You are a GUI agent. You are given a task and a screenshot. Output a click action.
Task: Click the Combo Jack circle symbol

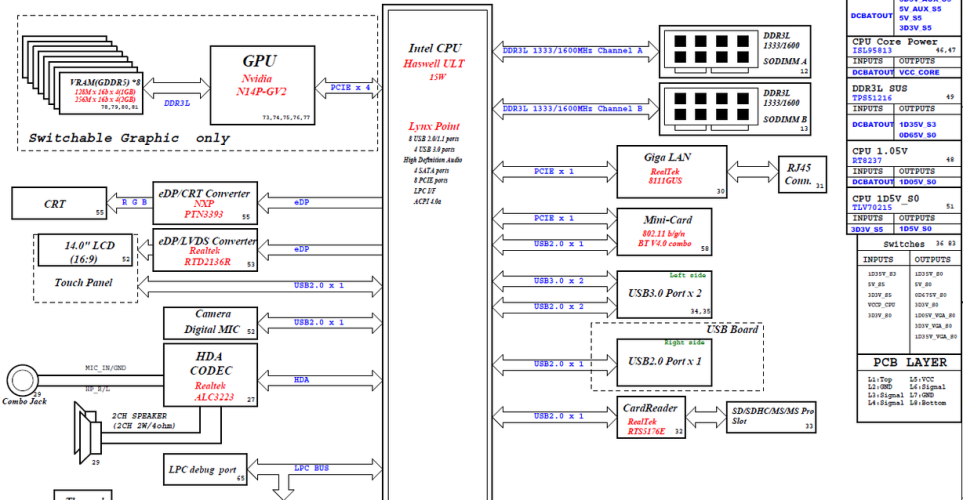23,380
